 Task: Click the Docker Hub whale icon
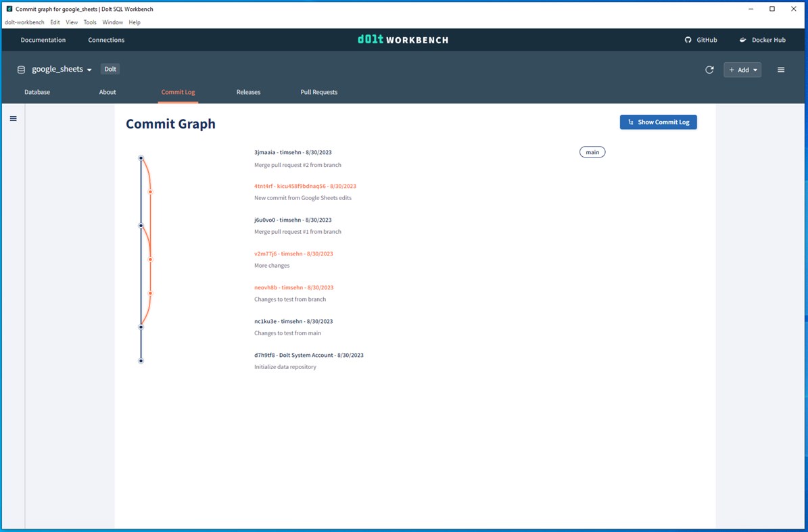pyautogui.click(x=742, y=40)
